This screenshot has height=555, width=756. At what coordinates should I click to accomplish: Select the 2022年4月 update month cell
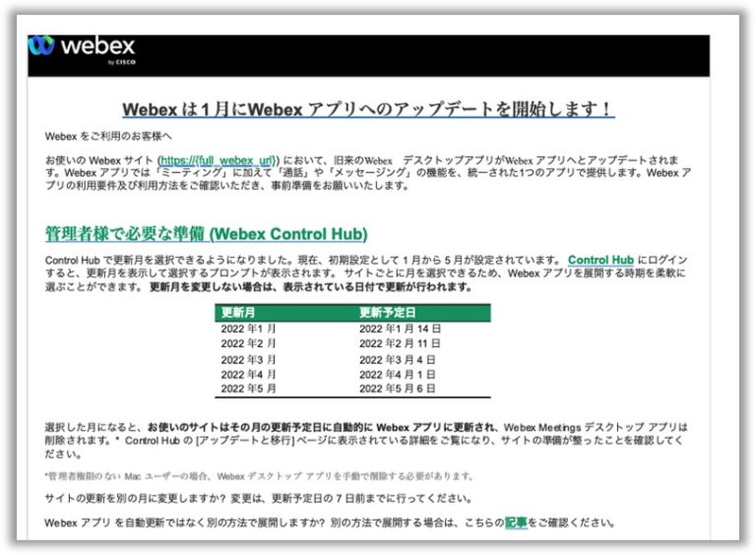[x=248, y=375]
